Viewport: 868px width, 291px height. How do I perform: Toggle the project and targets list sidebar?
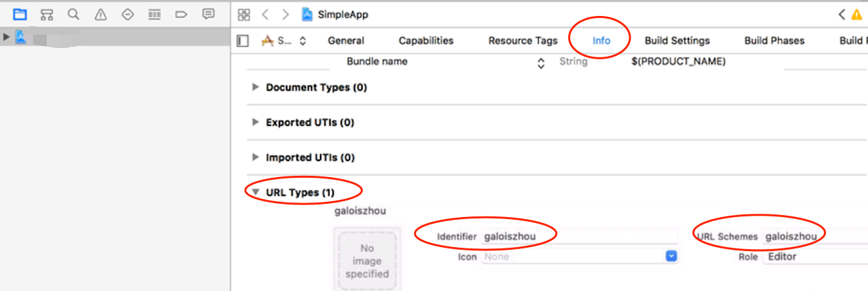[243, 41]
